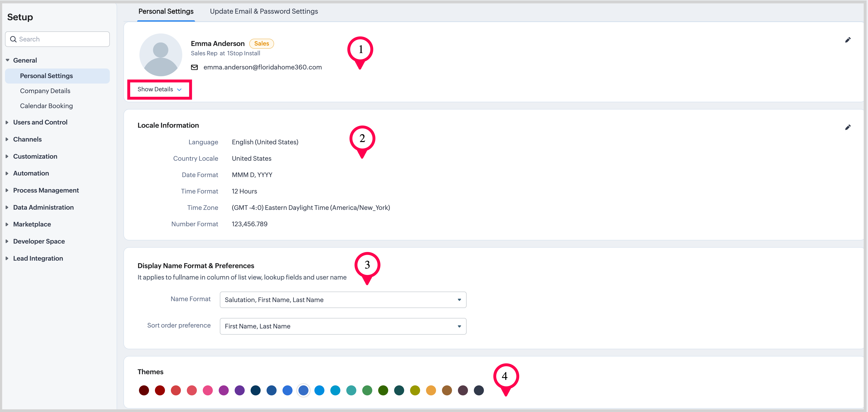The height and width of the screenshot is (412, 868).
Task: Expand the Users and Control section
Action: [x=40, y=122]
